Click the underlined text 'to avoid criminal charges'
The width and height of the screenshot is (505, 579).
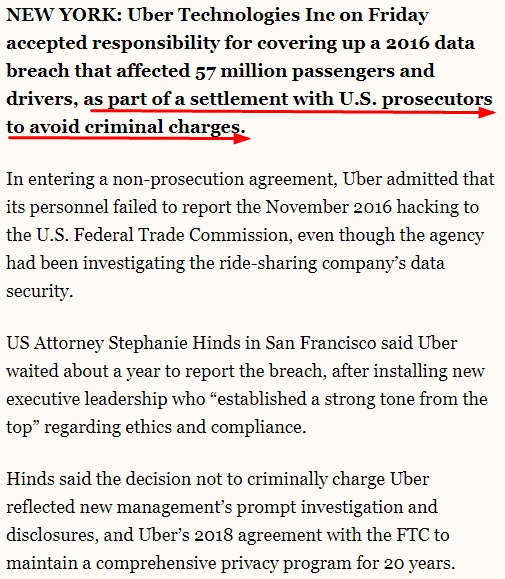coord(126,127)
